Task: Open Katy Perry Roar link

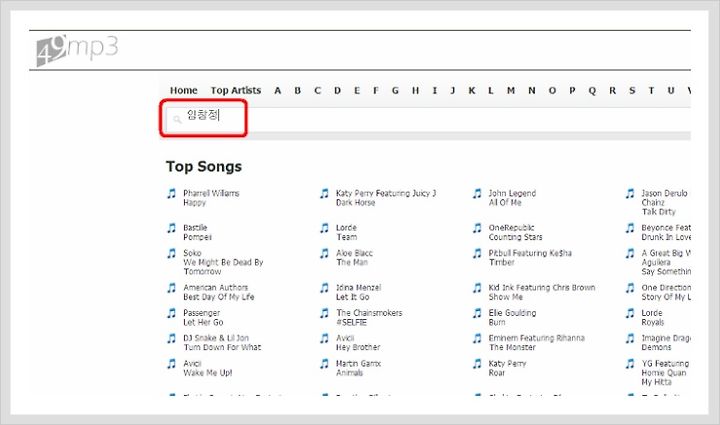Action: [507, 368]
